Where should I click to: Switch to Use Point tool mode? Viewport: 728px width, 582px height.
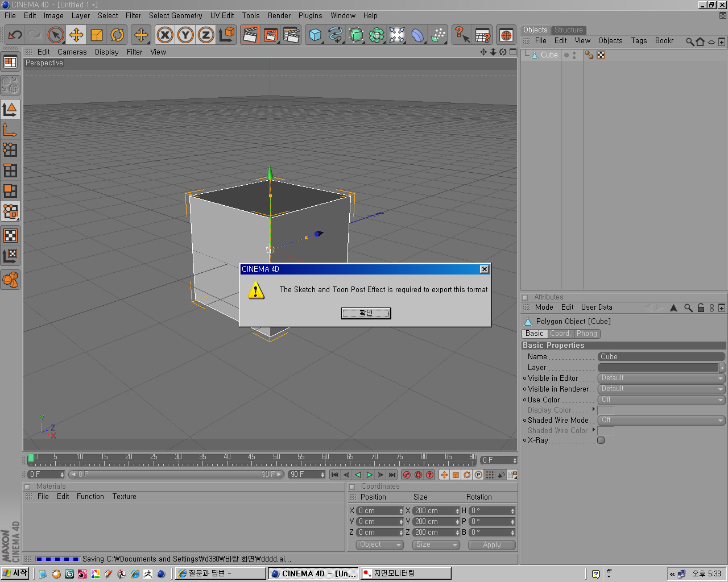coord(10,150)
